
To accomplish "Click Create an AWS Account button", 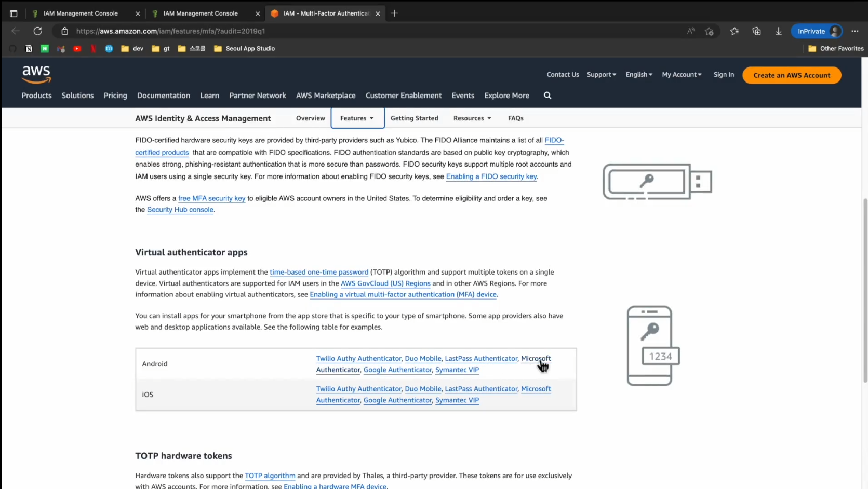I will pyautogui.click(x=792, y=75).
